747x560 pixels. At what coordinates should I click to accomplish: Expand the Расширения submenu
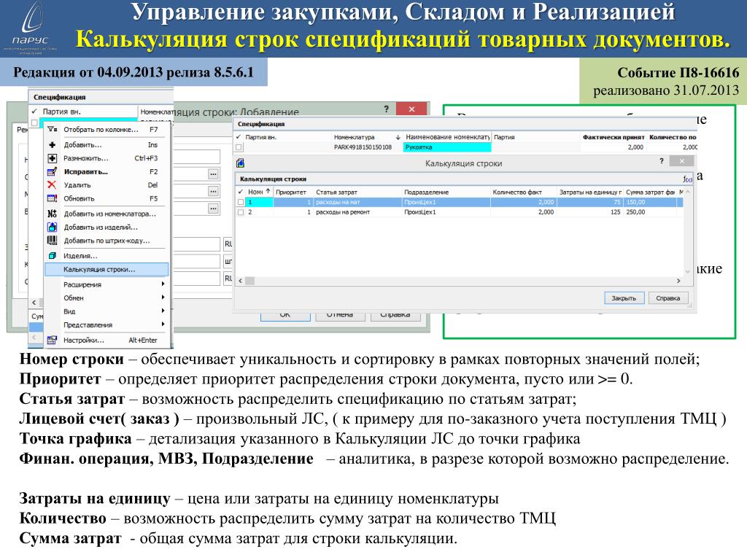pos(163,284)
